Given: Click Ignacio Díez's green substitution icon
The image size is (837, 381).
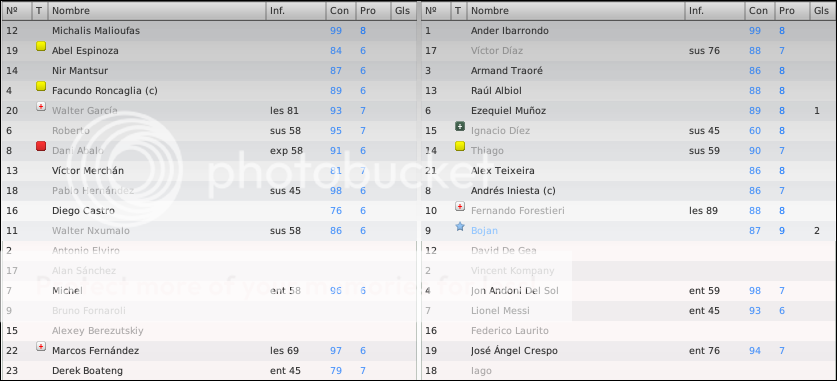Looking at the screenshot, I should click(460, 126).
